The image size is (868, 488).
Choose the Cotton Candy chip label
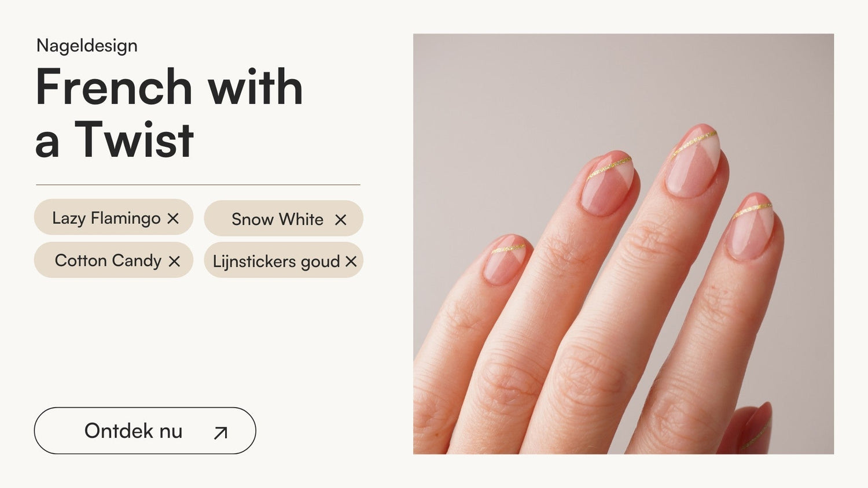[108, 261]
